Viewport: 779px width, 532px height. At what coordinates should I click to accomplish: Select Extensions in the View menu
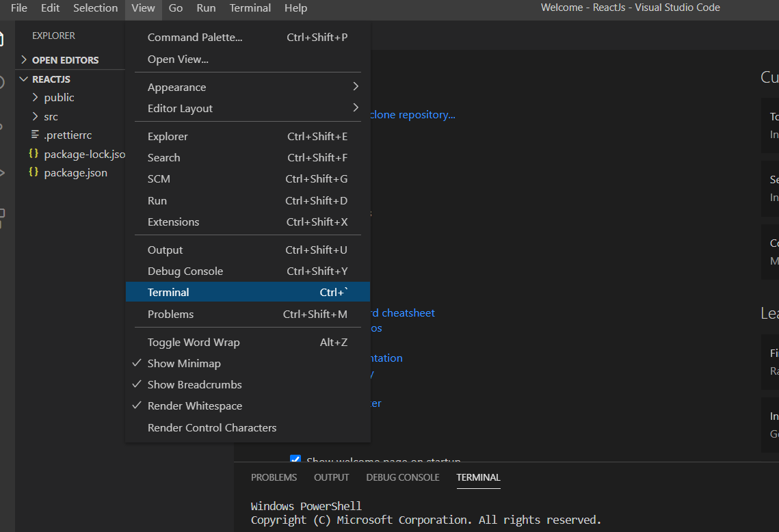[248, 222]
